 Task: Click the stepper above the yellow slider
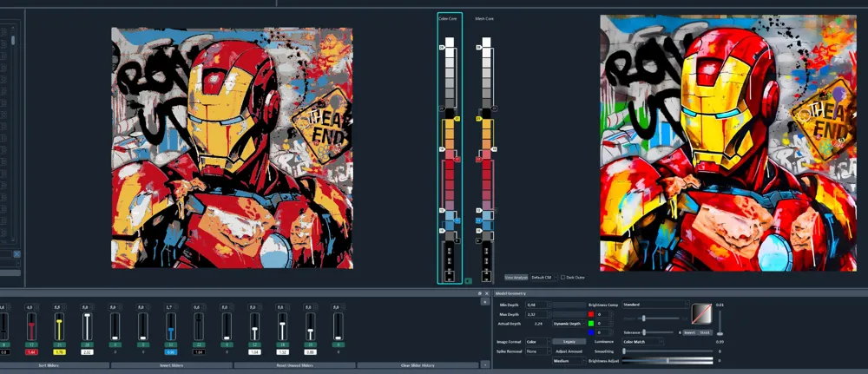(x=59, y=306)
